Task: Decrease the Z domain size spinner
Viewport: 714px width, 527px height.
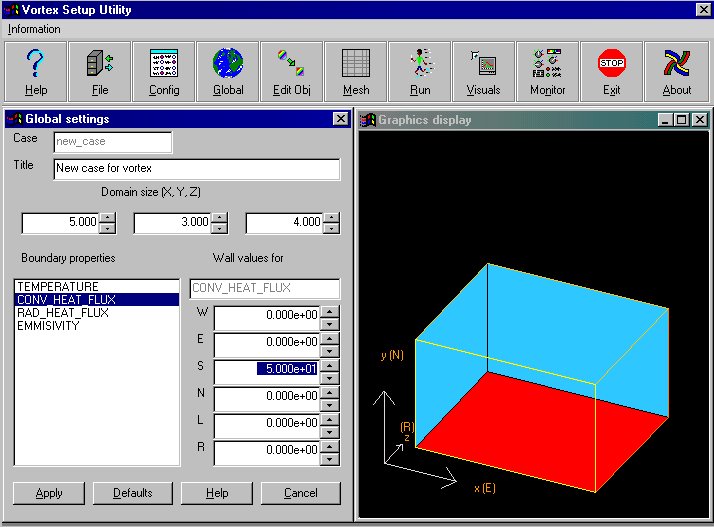Action: pos(332,228)
